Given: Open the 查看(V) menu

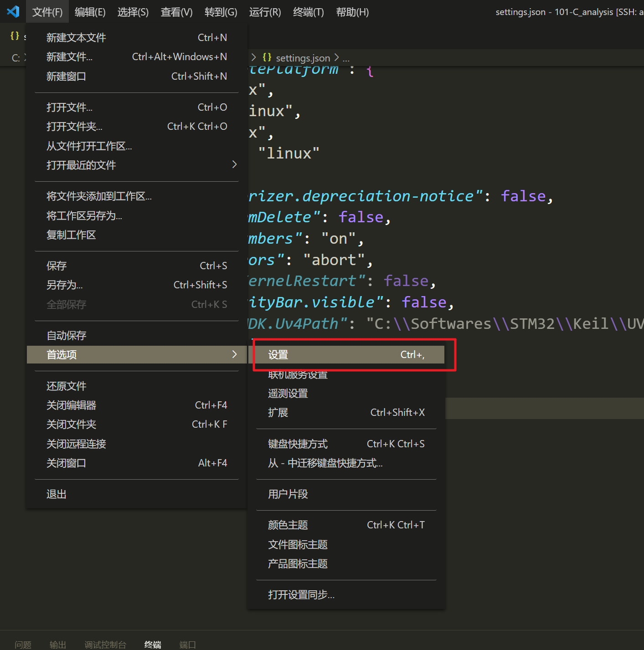Looking at the screenshot, I should (177, 12).
